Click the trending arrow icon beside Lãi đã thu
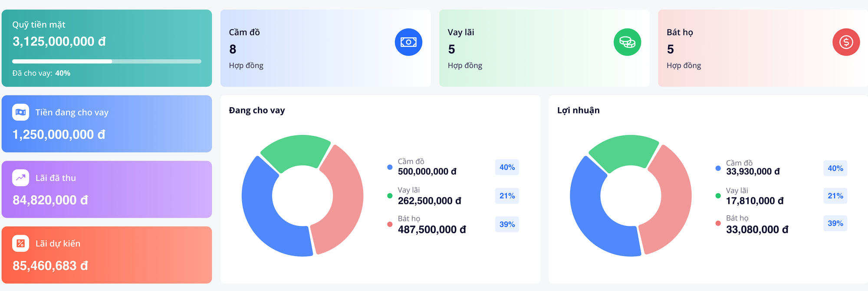868x291 pixels. 21,178
